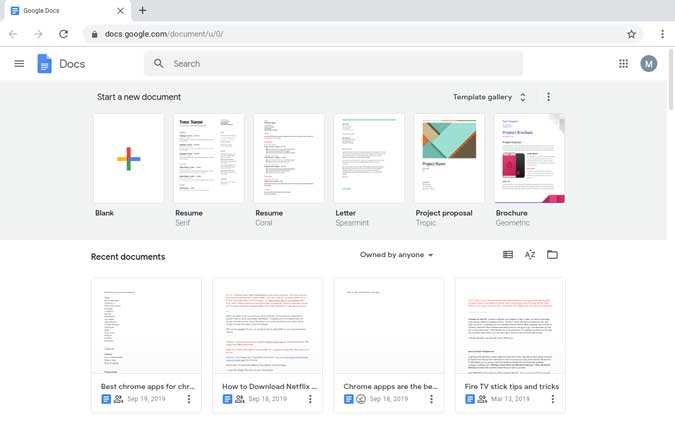Open more options for Chrome appps doc
The image size is (675, 422).
click(x=431, y=399)
